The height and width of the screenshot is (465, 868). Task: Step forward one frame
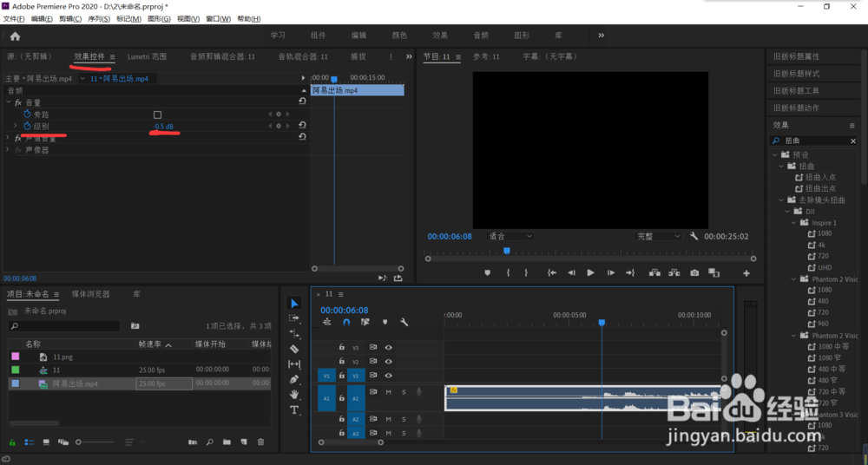[610, 273]
